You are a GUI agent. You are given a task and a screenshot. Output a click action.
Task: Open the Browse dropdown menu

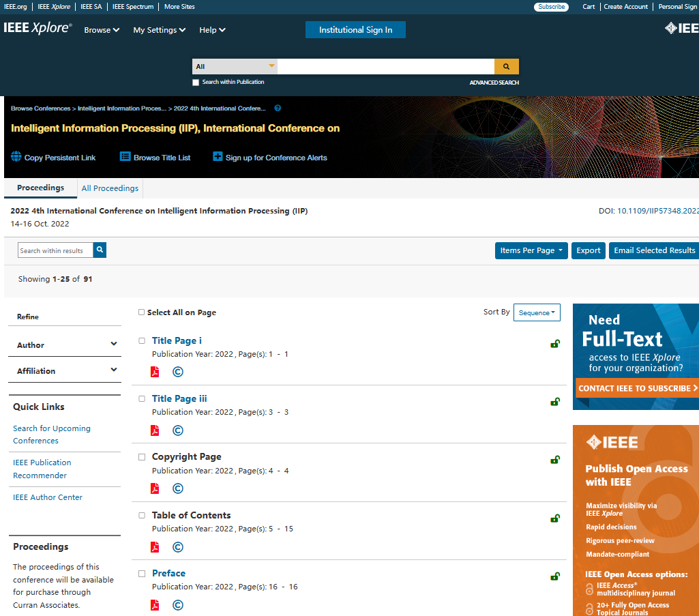[102, 30]
